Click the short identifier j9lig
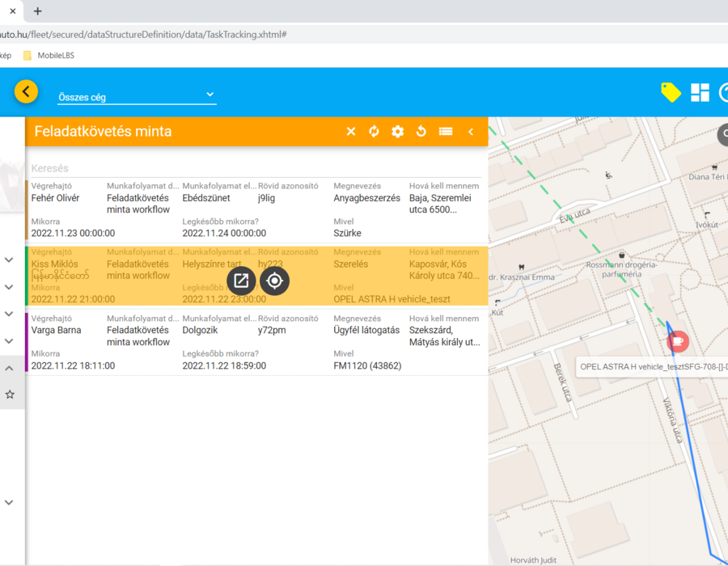Screen dimensions: 728x566 (266, 198)
